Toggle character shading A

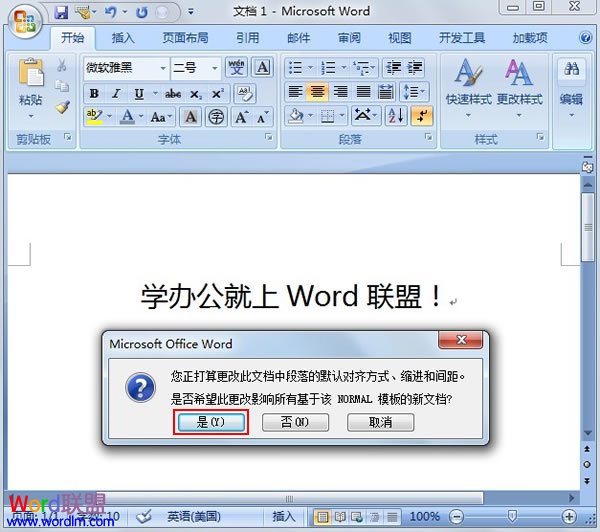point(191,117)
